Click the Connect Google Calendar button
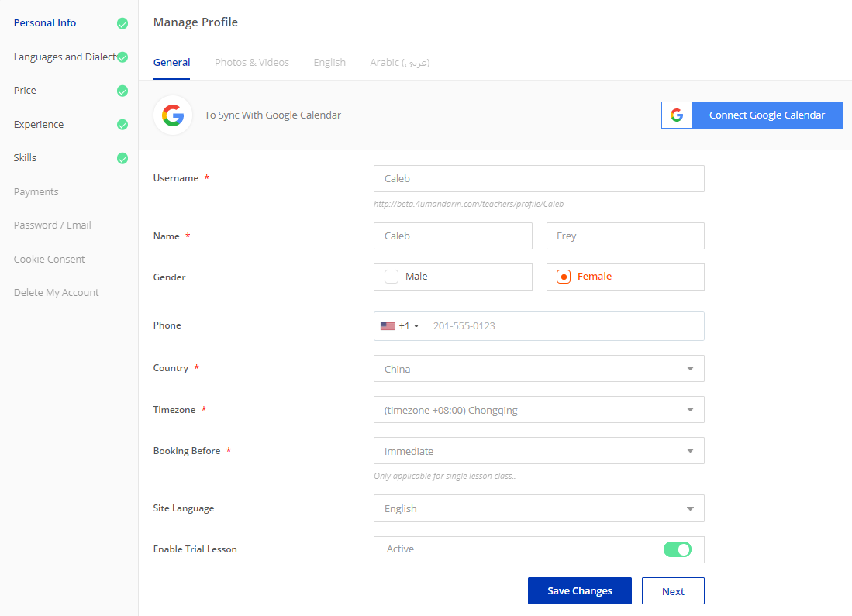852x616 pixels. [752, 115]
